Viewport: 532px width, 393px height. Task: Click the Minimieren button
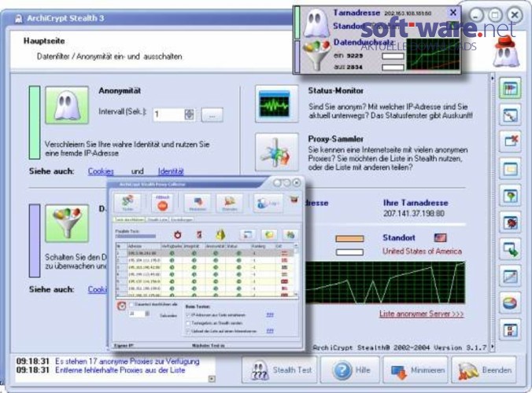[417, 369]
